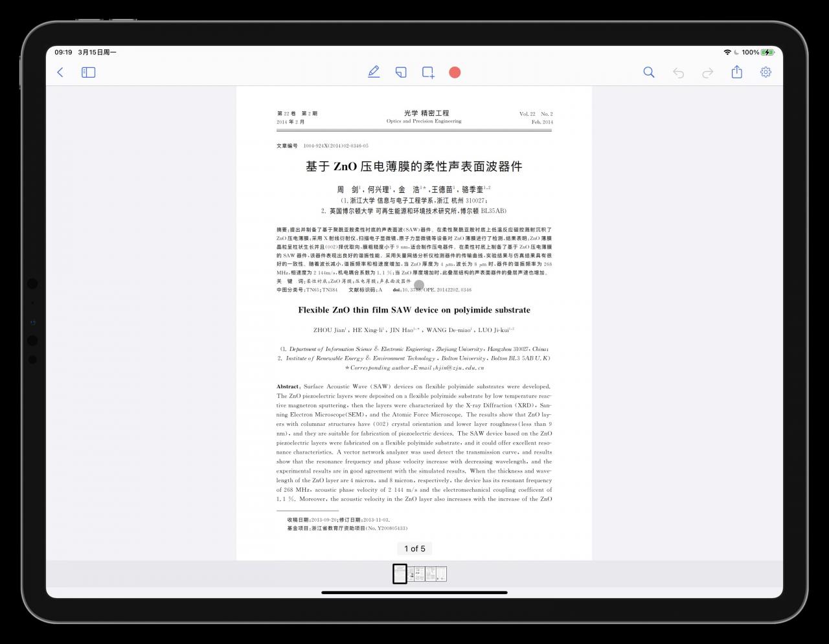Click the '收稿日期' received date footnote
The height and width of the screenshot is (644, 829).
tap(338, 520)
